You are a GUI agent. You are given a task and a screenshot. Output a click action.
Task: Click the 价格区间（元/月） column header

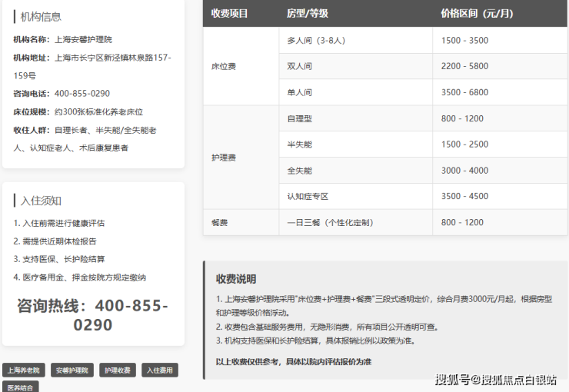[477, 14]
